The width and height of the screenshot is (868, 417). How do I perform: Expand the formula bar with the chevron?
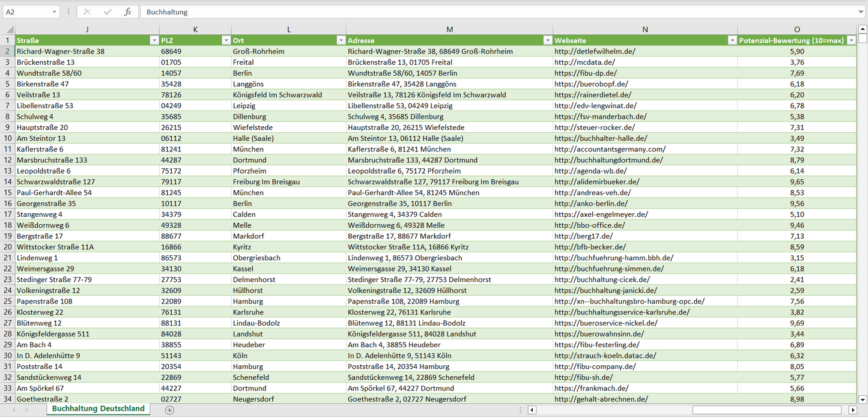[861, 12]
